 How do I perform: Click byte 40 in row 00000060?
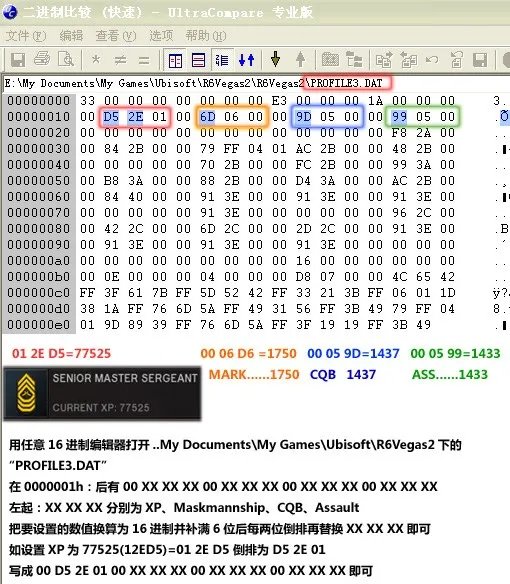tap(136, 197)
